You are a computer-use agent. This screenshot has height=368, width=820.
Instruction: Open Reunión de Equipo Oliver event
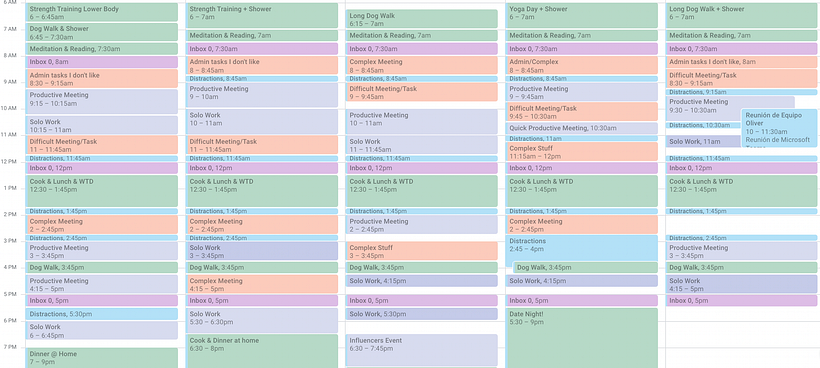tap(779, 128)
